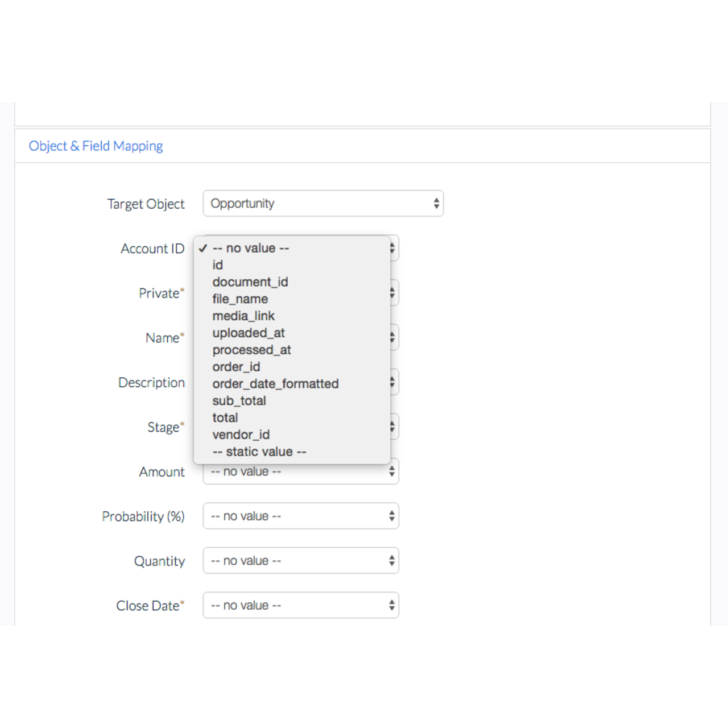728x728 pixels.
Task: Click the Object & Field Mapping heading
Action: [x=96, y=146]
